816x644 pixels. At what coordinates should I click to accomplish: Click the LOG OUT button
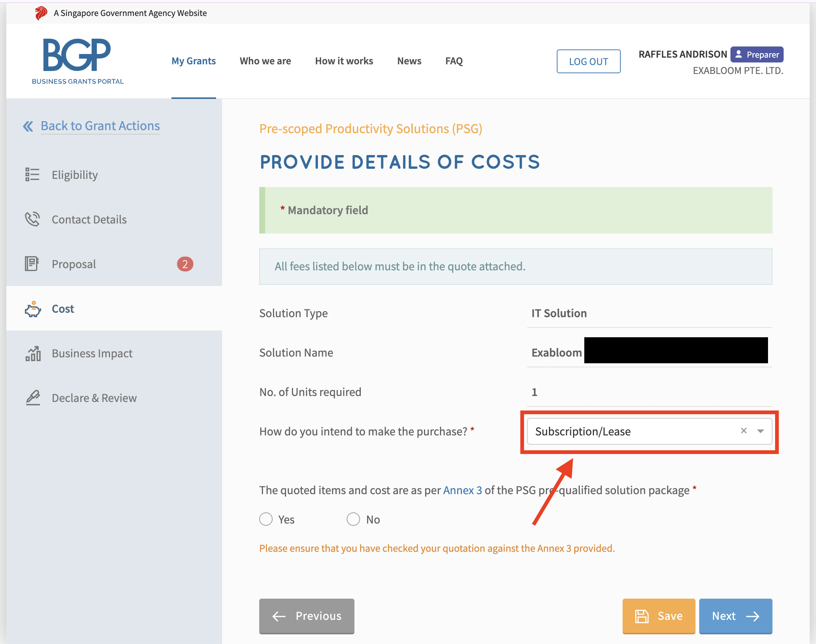click(x=588, y=61)
